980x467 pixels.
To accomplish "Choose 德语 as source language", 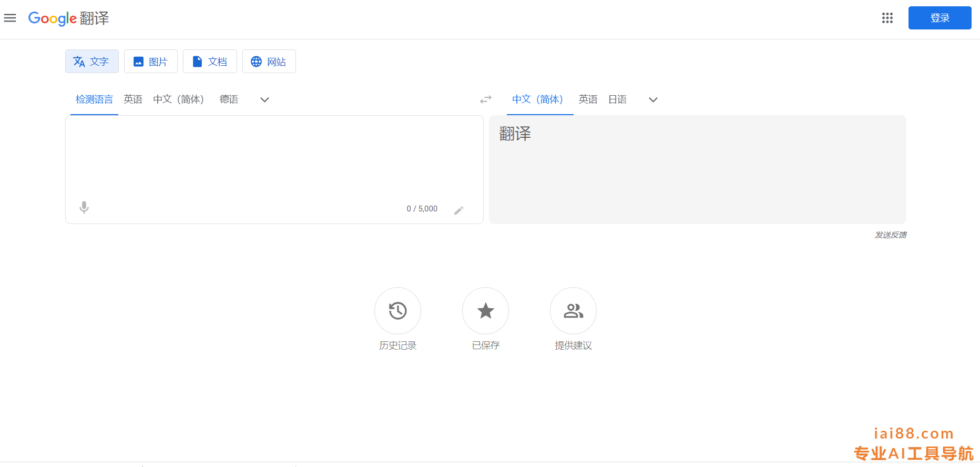I will pyautogui.click(x=229, y=99).
